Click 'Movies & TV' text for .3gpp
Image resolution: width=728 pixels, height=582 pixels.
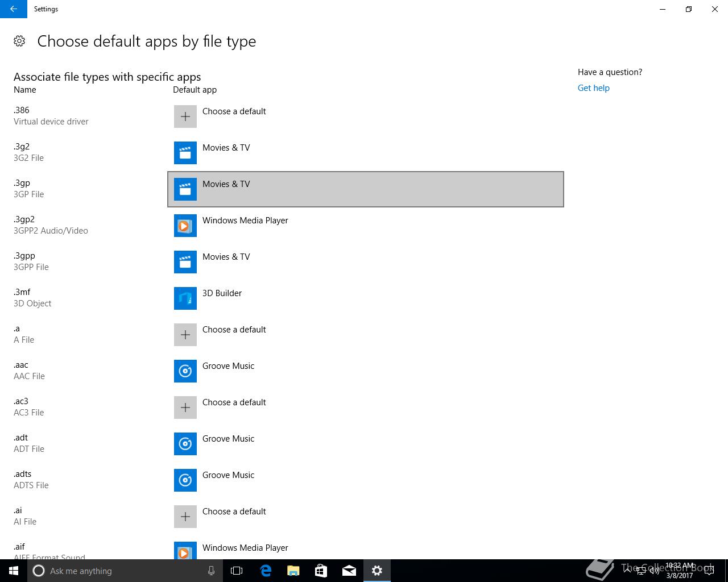pos(226,257)
